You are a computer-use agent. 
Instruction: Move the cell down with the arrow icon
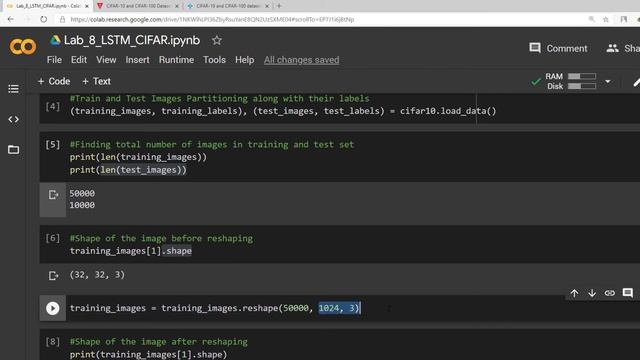[592, 293]
